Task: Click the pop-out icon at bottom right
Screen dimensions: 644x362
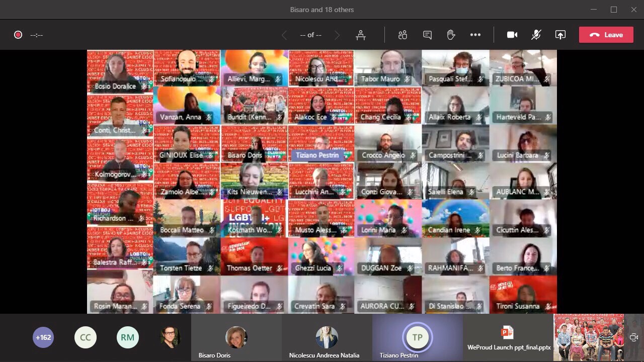Action: pos(634,337)
